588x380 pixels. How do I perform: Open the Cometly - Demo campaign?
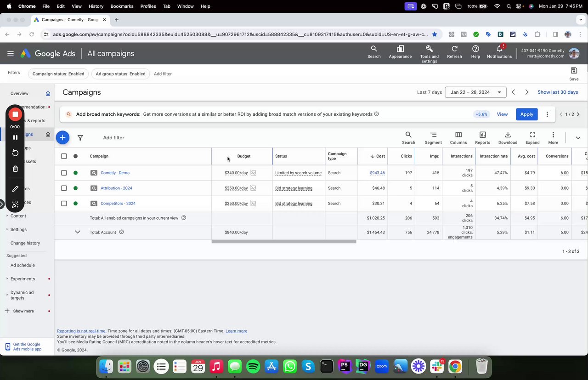[115, 173]
